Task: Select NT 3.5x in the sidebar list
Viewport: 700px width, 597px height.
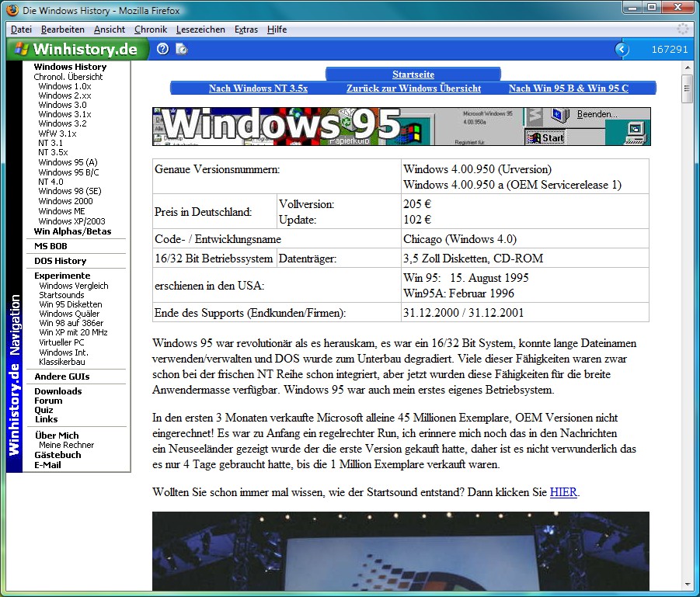Action: [x=53, y=152]
